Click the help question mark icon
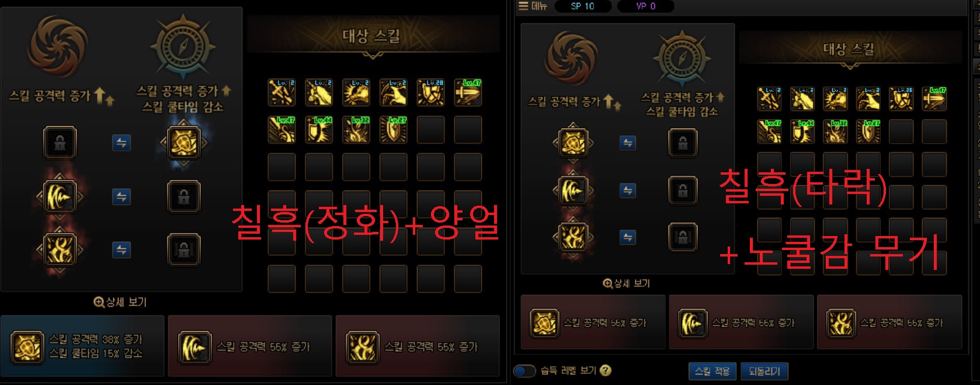The image size is (980, 385). pos(606,370)
